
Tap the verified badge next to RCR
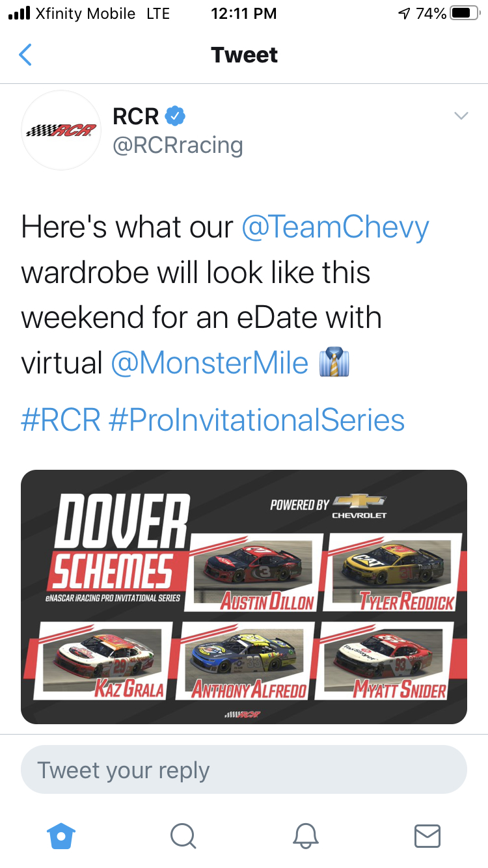click(x=175, y=116)
